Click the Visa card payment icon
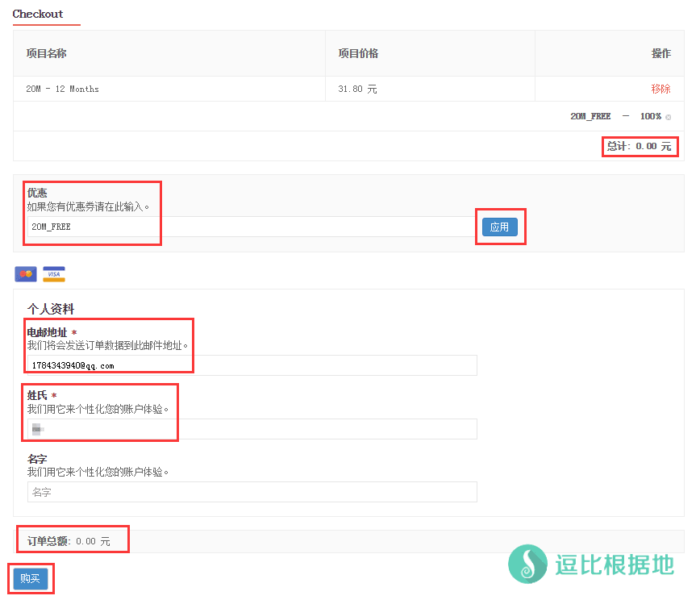Viewport: 700px width, 604px height. 54,274
